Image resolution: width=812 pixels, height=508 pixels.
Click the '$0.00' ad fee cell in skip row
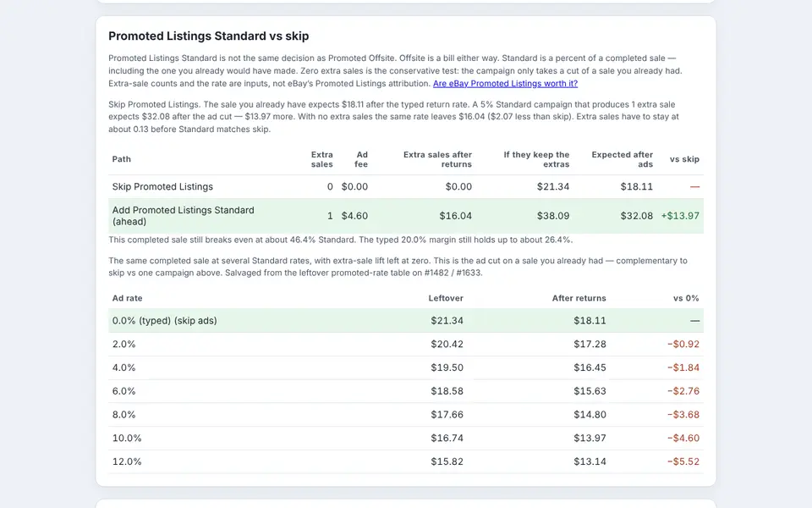click(x=354, y=186)
